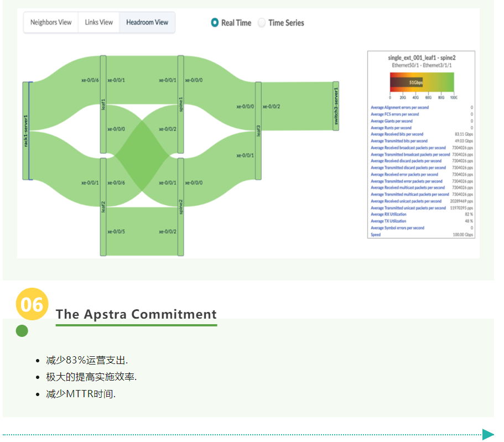
Task: Enable the Time Series radio option
Action: pos(262,23)
